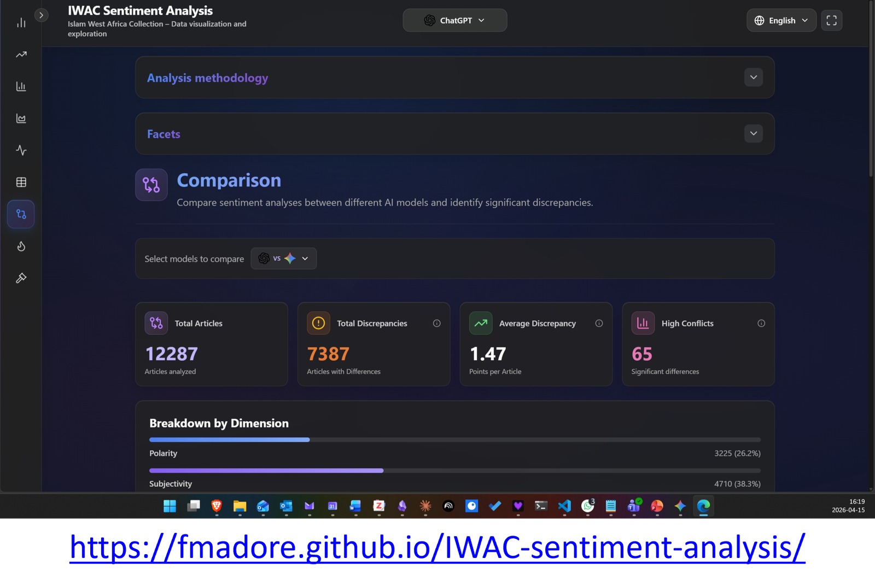Click the large Comparison heading icon
875x588 pixels.
[151, 185]
